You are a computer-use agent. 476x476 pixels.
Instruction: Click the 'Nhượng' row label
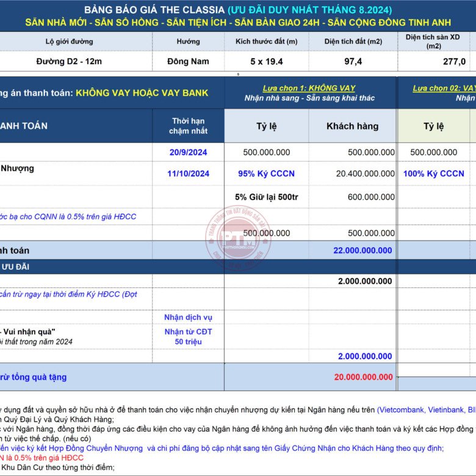tap(17, 168)
